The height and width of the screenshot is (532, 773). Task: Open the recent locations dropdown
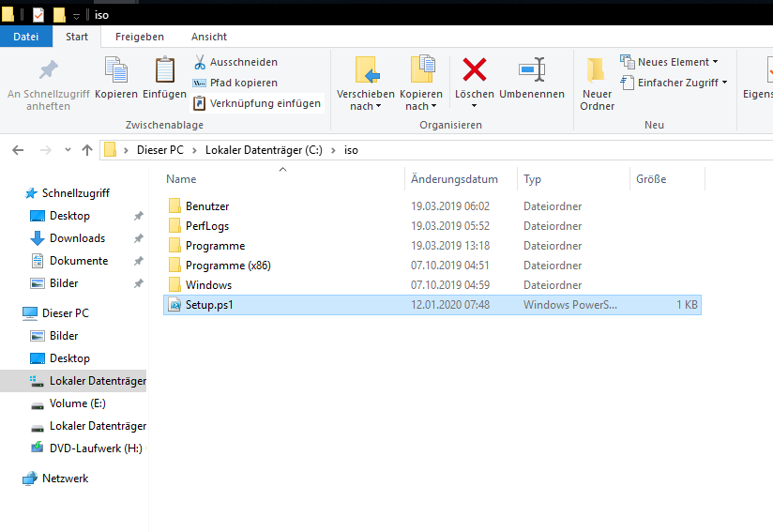tap(68, 149)
